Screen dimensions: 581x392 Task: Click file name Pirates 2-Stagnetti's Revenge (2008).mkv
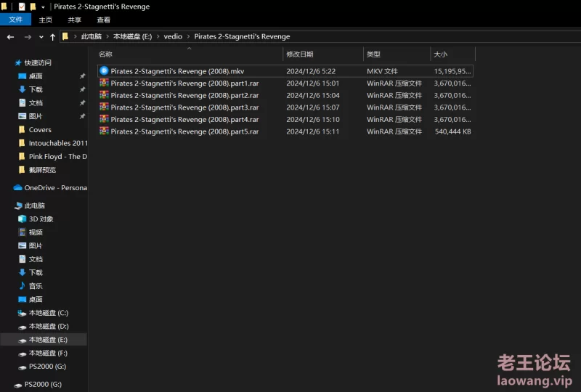[177, 71]
